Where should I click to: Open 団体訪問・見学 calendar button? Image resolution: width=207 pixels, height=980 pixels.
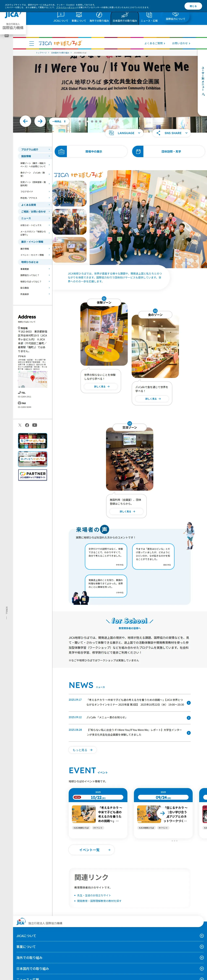[x=168, y=151]
